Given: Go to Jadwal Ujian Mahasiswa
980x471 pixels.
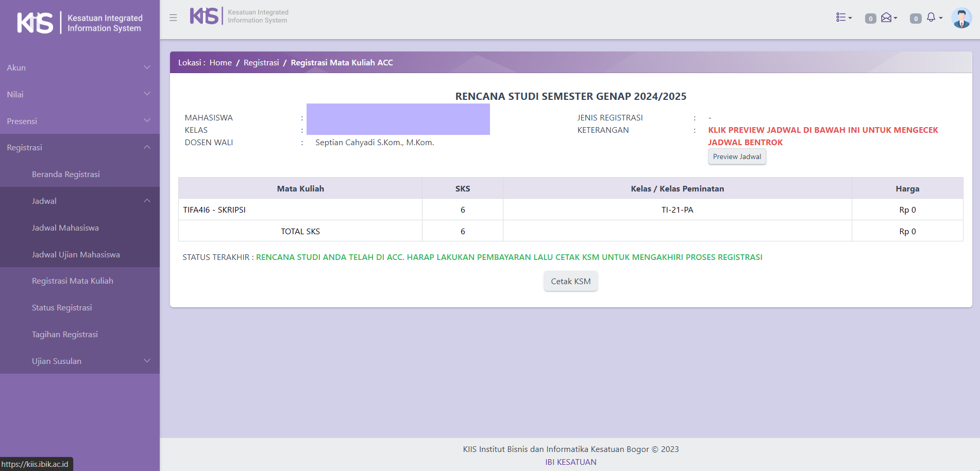Looking at the screenshot, I should click(x=76, y=254).
